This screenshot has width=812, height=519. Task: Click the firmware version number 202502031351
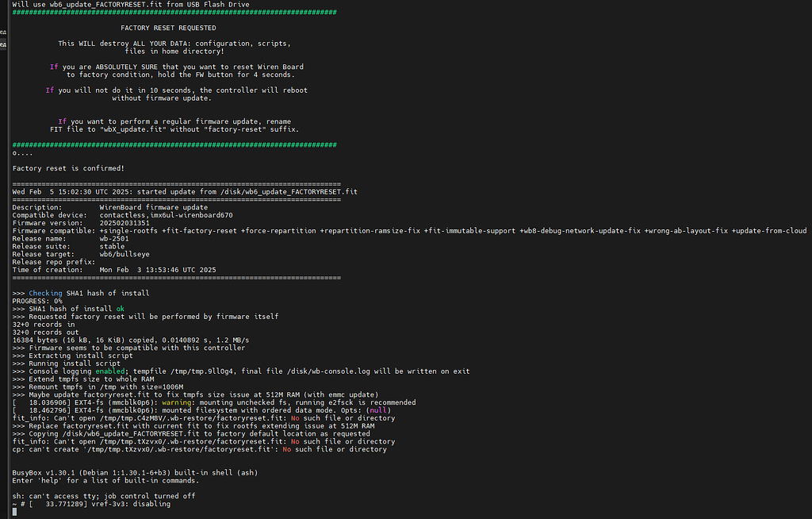(124, 223)
